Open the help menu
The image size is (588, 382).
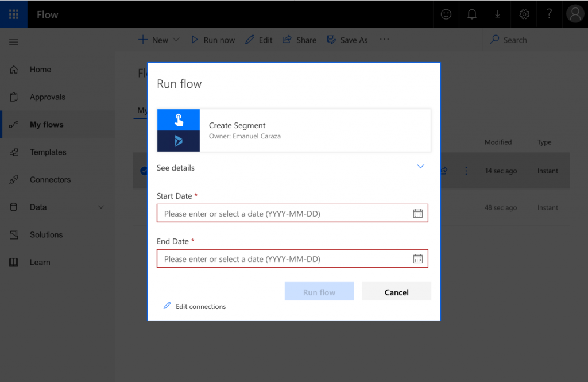pos(549,14)
